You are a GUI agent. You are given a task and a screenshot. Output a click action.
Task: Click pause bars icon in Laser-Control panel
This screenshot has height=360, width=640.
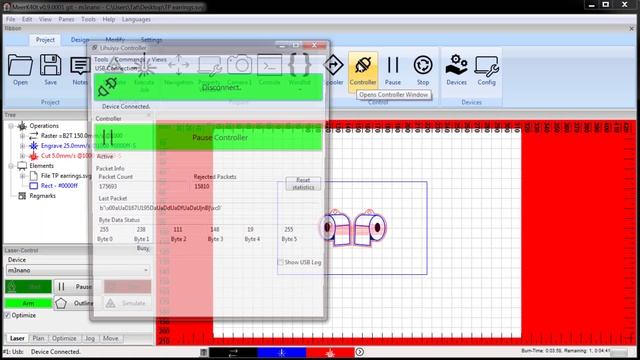61,287
